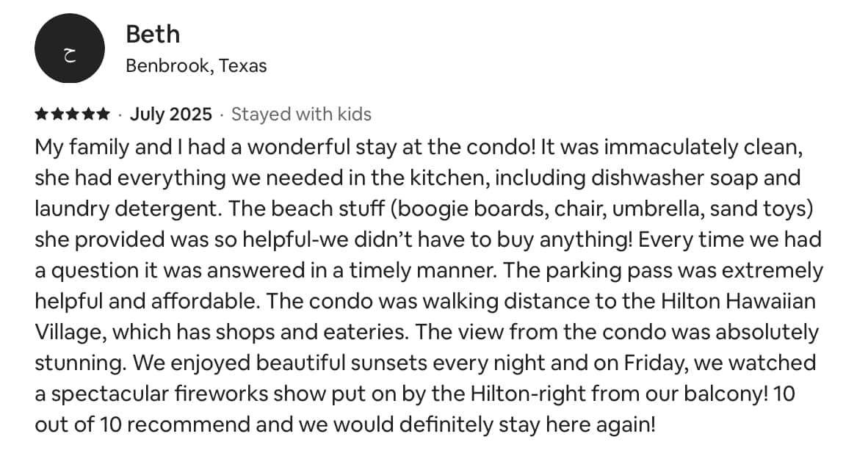Click the middle third rating star

coord(73,115)
